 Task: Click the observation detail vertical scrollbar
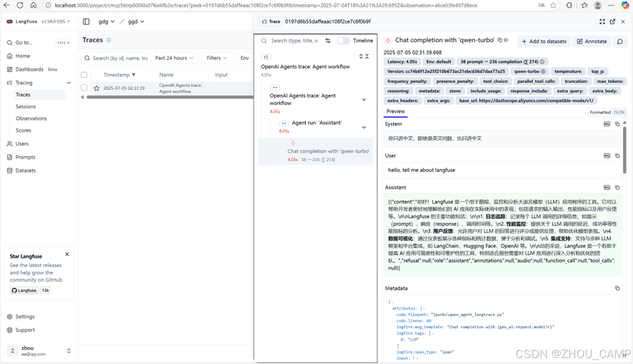(x=625, y=150)
